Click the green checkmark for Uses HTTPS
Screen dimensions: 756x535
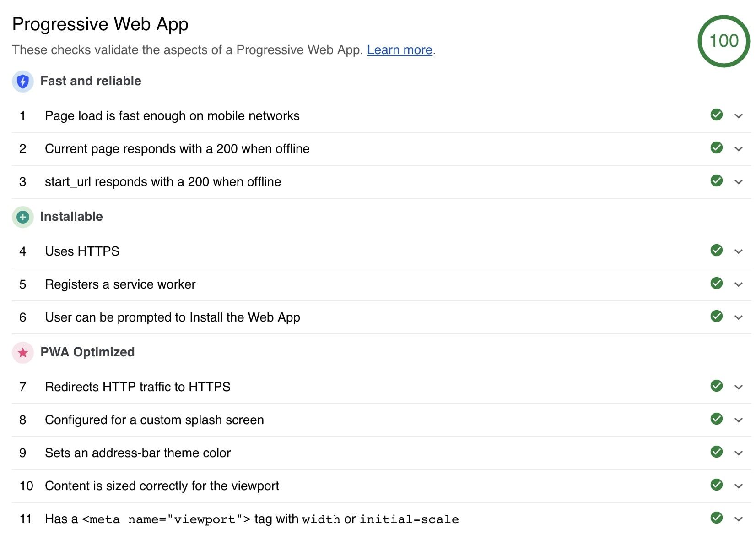(x=717, y=250)
